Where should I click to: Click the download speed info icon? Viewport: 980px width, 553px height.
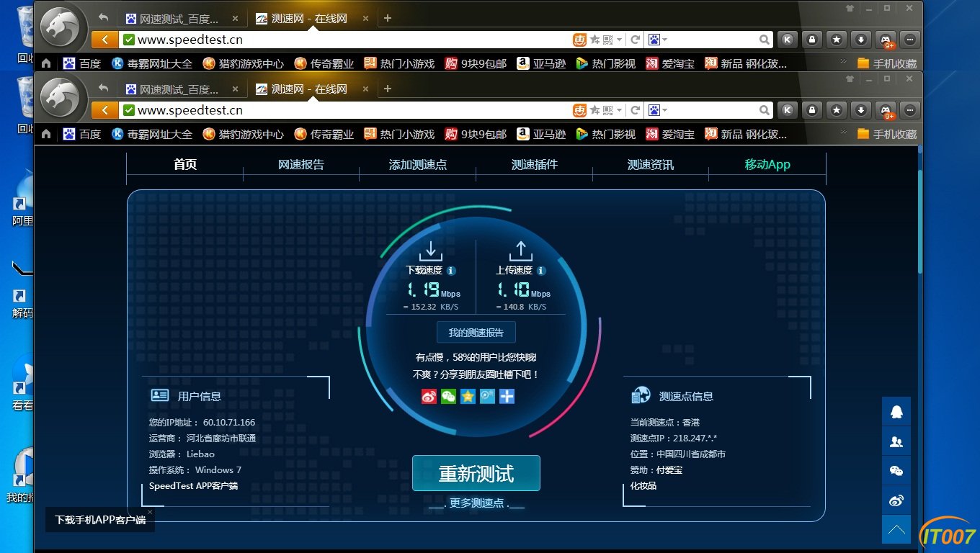tap(451, 271)
